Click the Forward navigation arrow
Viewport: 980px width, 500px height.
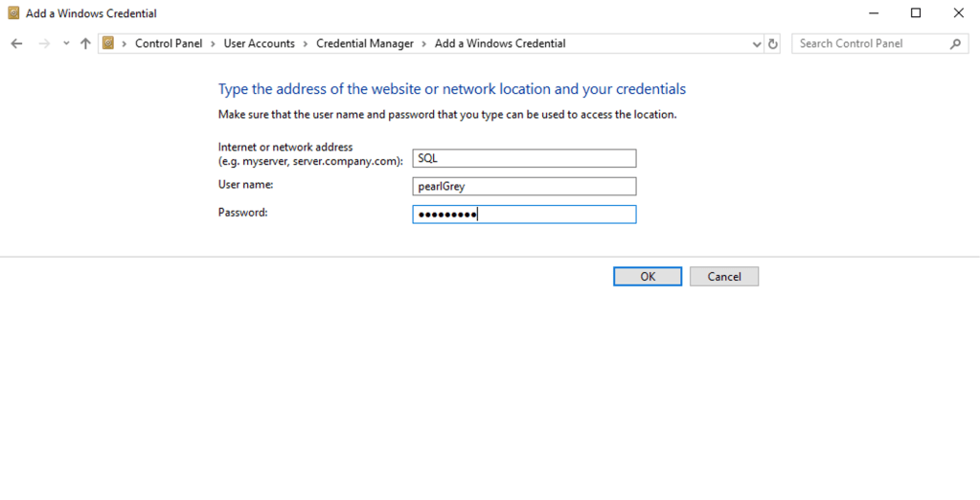tap(43, 43)
